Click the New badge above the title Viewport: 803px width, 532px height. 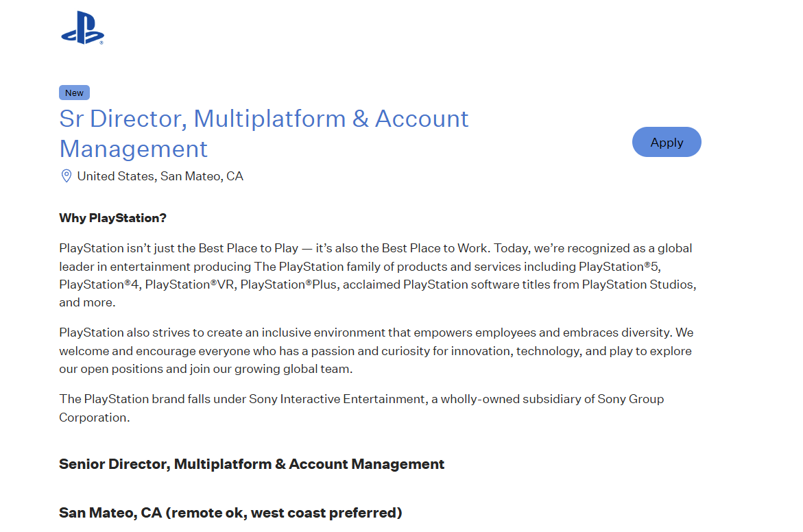click(74, 93)
